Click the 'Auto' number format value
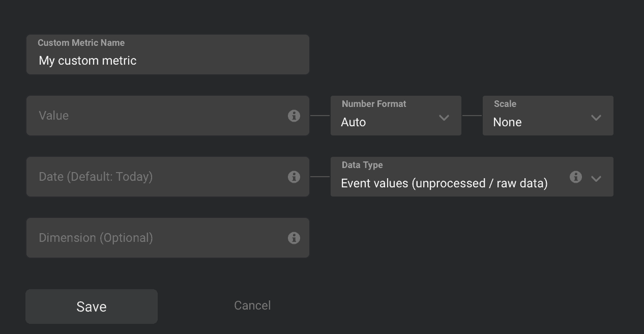The width and height of the screenshot is (644, 334). [x=354, y=122]
